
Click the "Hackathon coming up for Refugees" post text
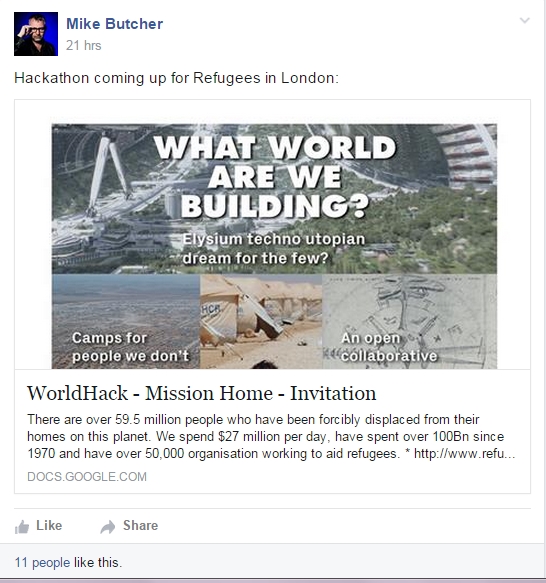(176, 78)
